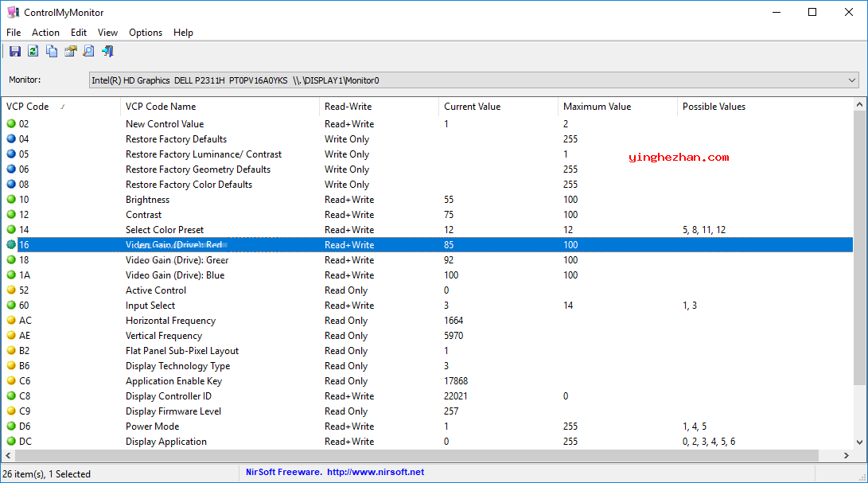Expand the Monitor selection dropdown
The height and width of the screenshot is (483, 868).
point(851,80)
